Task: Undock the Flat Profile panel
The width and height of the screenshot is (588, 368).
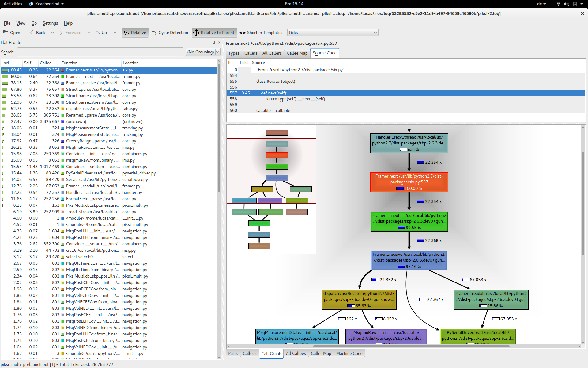Action: [x=214, y=42]
